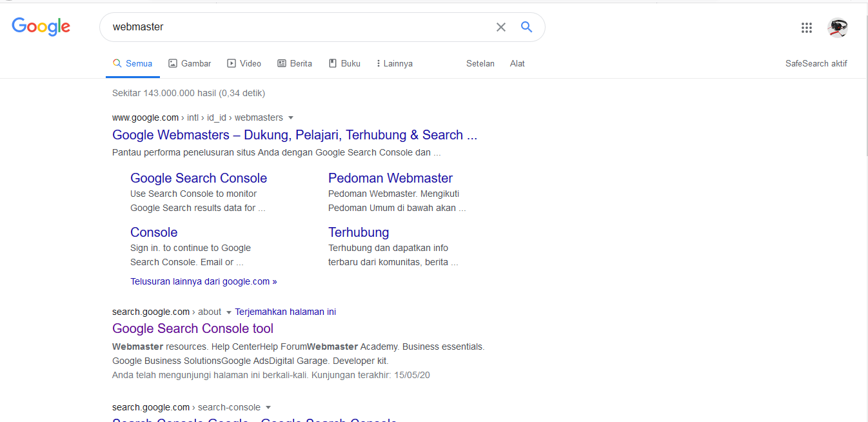
Task: Click the Google logo to return home
Action: pyautogui.click(x=41, y=26)
